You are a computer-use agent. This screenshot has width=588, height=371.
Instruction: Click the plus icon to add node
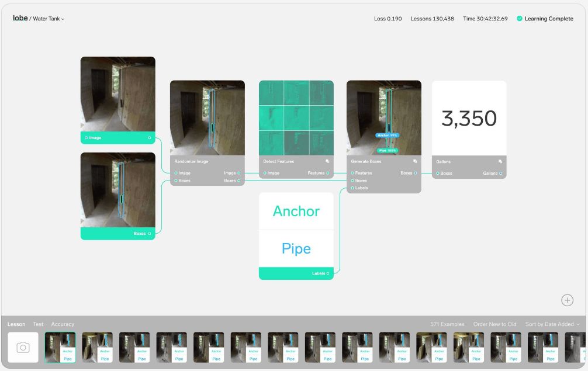[567, 300]
